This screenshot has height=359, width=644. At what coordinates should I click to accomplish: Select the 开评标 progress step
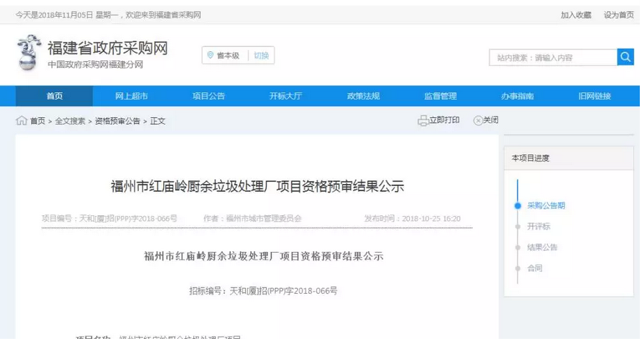[x=538, y=226]
